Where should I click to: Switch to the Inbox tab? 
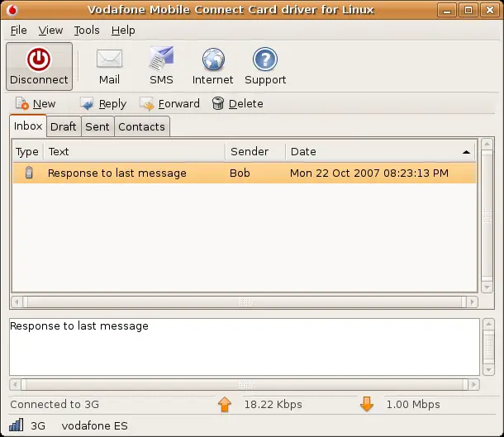(28, 126)
